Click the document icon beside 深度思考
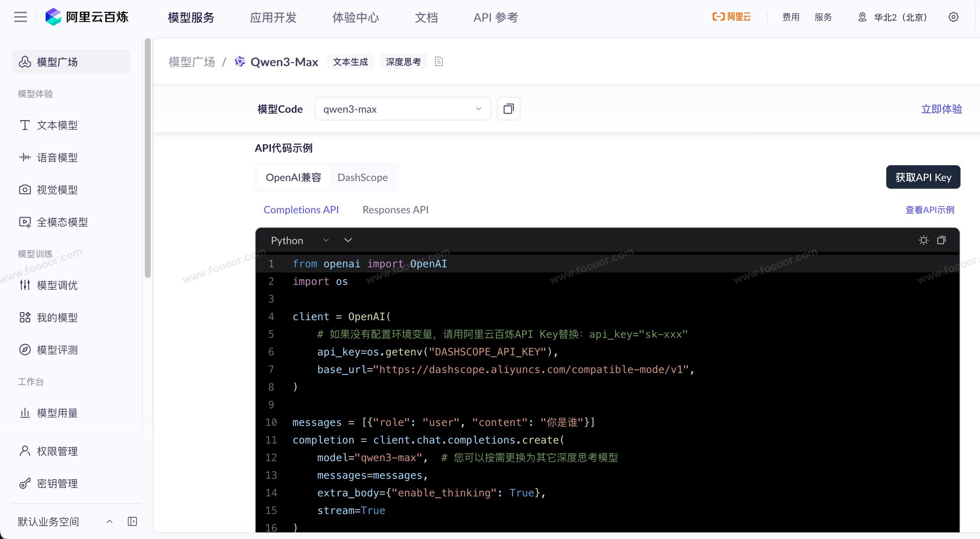Screen dimensions: 980x539 [x=439, y=62]
